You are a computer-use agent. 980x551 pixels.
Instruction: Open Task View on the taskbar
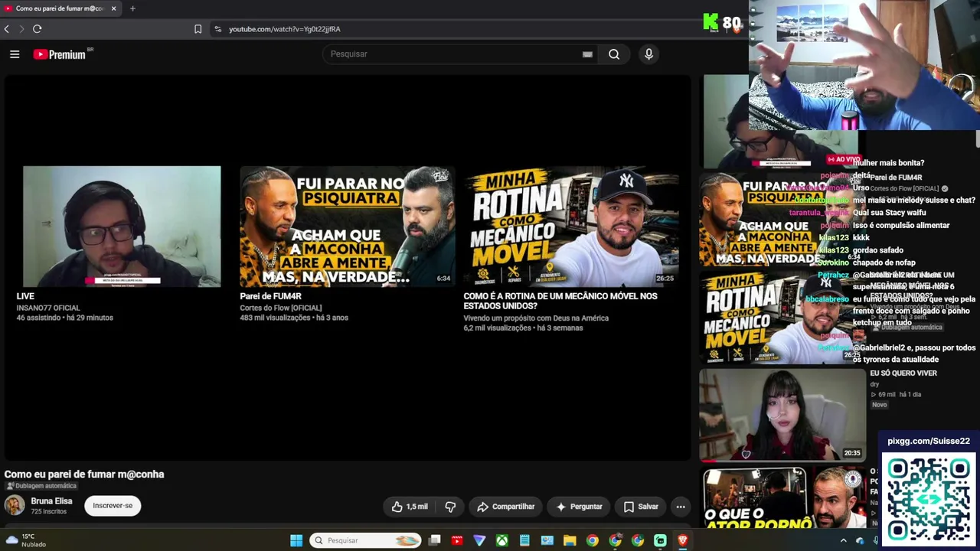pyautogui.click(x=434, y=540)
